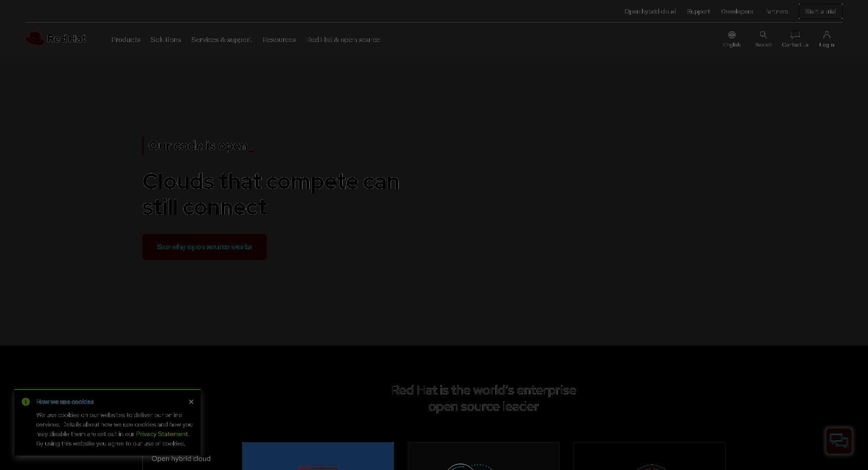The width and height of the screenshot is (868, 470).
Task: Click the Red Hat logo
Action: tap(56, 39)
